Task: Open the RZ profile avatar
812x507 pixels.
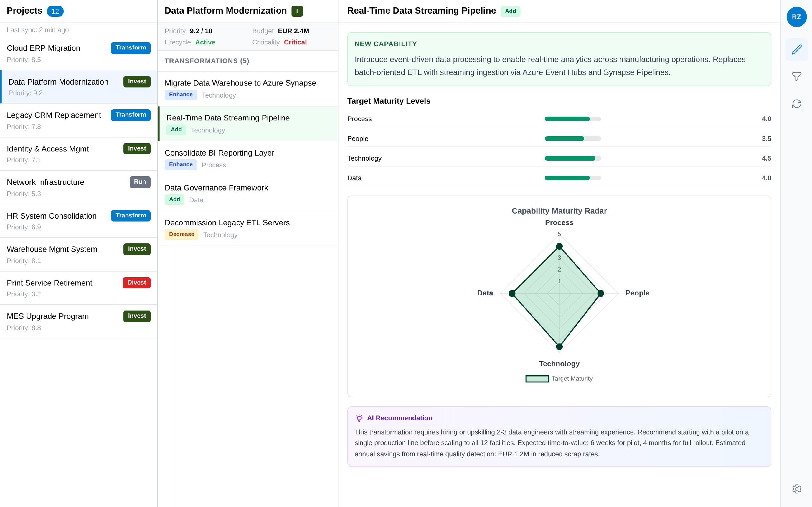Action: click(x=797, y=17)
